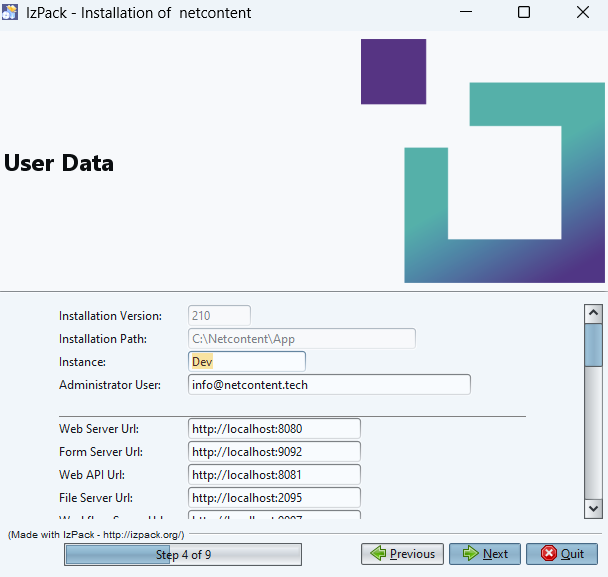Click the IzPack app icon in title bar

click(x=10, y=12)
